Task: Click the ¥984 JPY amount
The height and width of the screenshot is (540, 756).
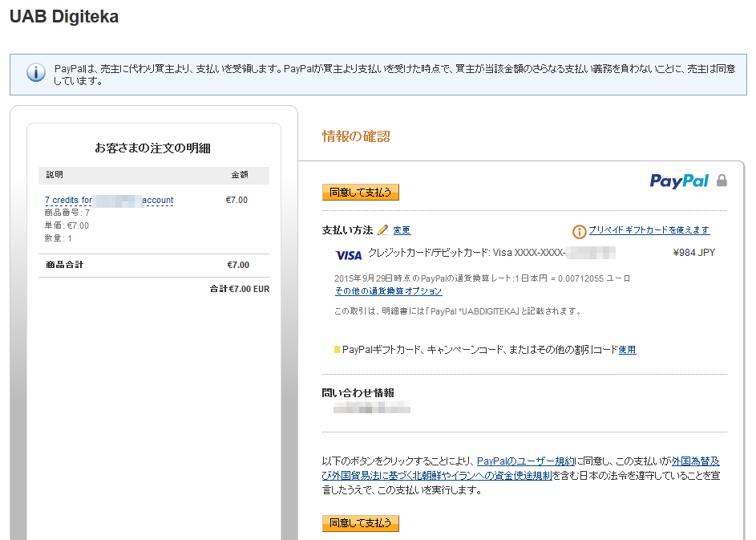Action: coord(693,253)
